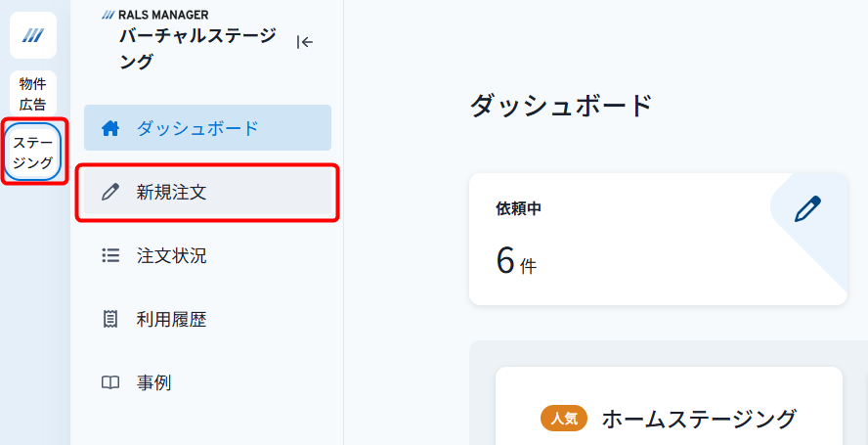Click the pencil icon beside 新規注文

[x=110, y=193]
